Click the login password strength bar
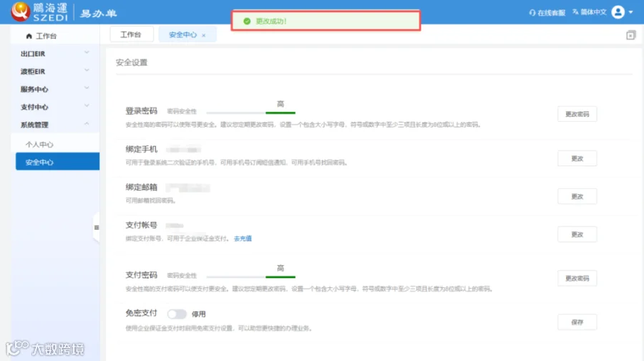The width and height of the screenshot is (644, 361). coord(251,112)
